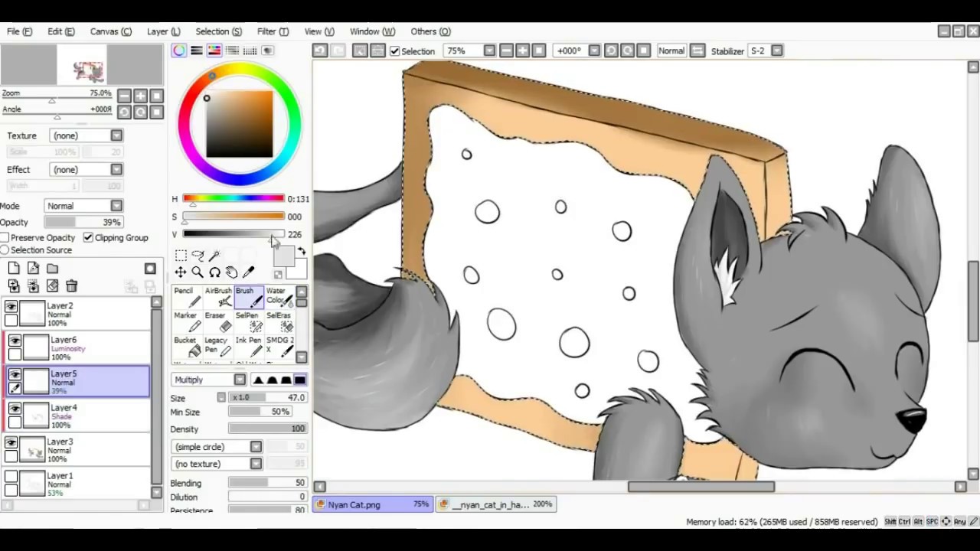Select the Brush tool

pos(249,298)
